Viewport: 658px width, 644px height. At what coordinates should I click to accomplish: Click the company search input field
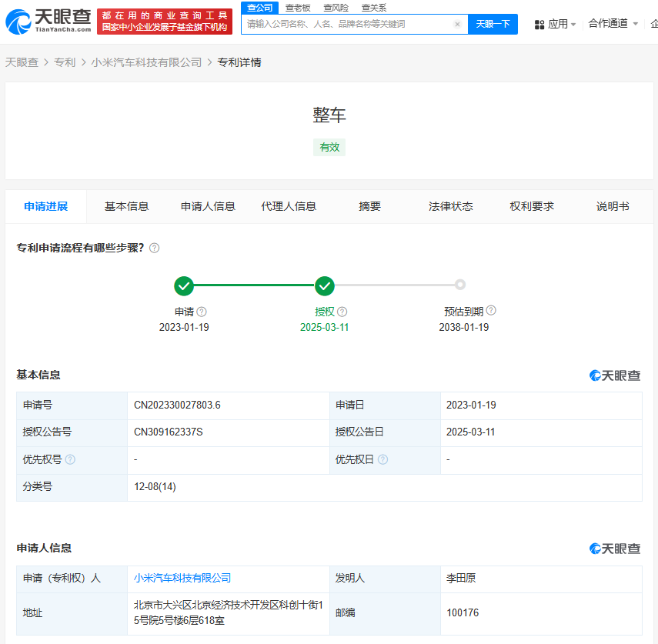(346, 24)
